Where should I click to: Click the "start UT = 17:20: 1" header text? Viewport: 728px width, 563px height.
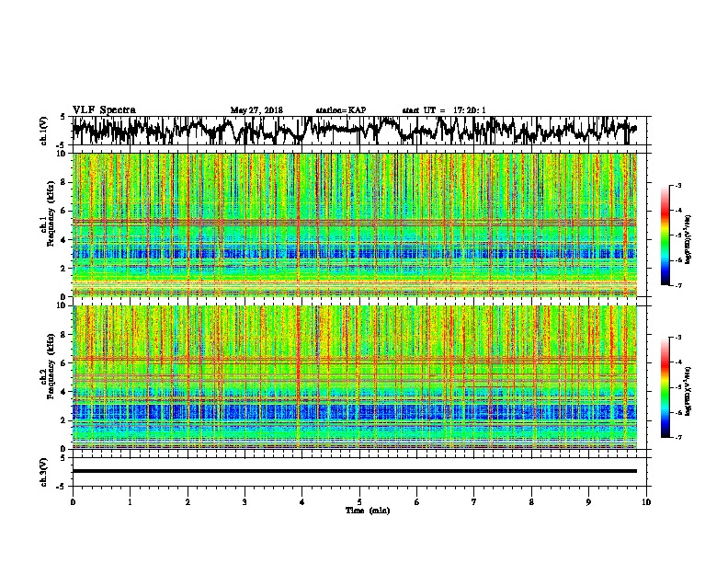click(x=444, y=110)
